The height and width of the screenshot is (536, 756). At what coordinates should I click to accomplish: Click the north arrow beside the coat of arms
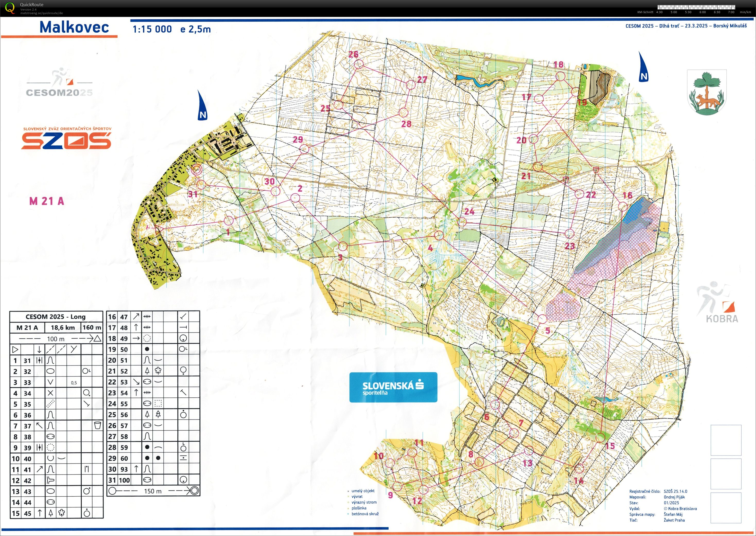click(x=643, y=66)
